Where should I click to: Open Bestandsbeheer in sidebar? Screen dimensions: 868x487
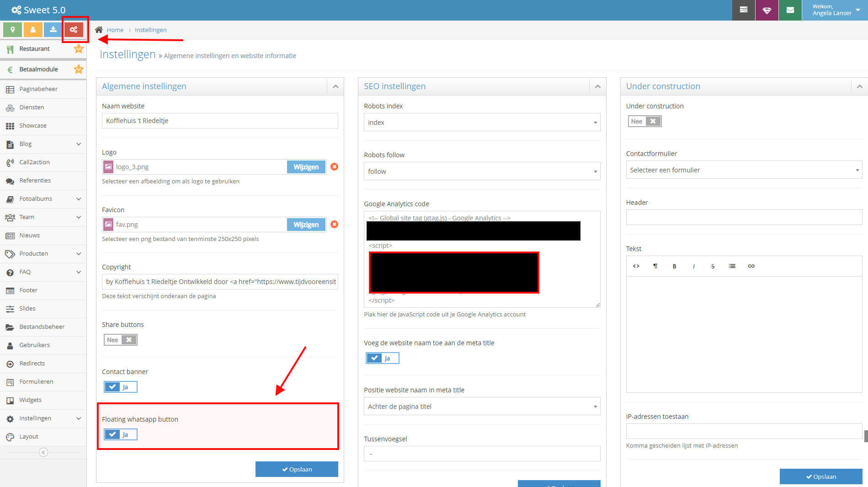click(43, 327)
